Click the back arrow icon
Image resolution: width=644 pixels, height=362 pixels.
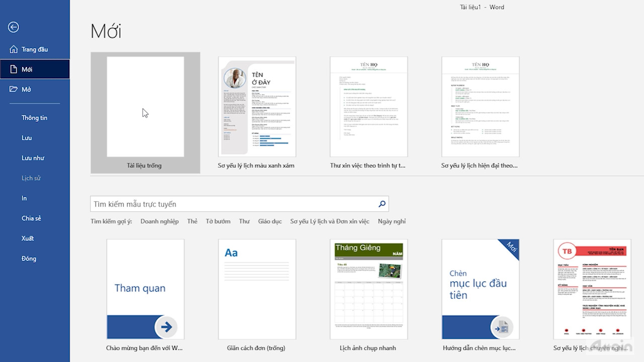point(14,27)
